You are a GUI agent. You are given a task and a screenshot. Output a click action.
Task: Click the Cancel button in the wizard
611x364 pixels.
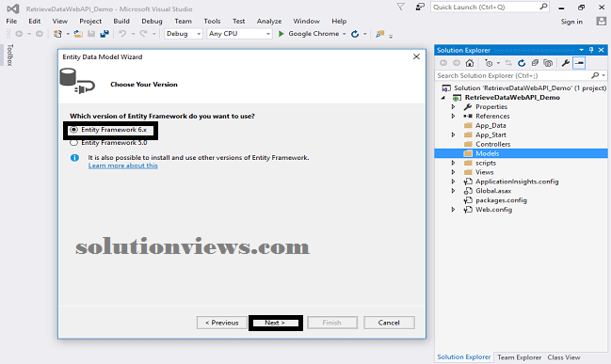[389, 323]
